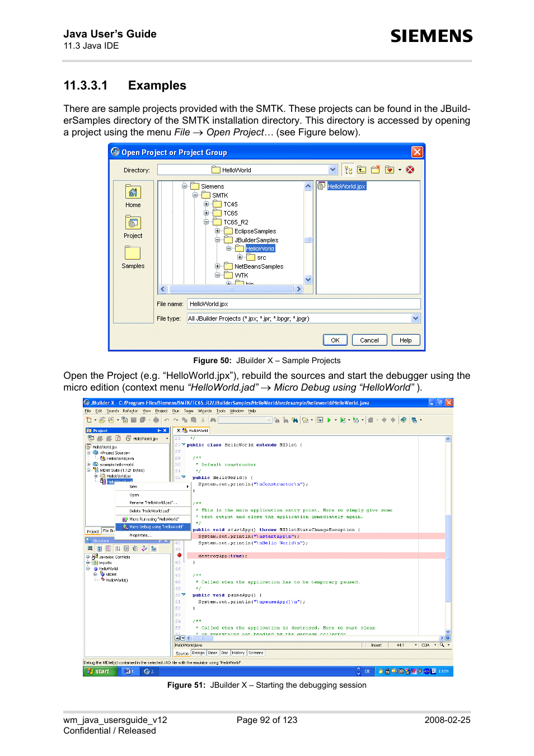Close the Open Project dialog
Image resolution: width=534 pixels, height=756 pixels.
point(417,152)
